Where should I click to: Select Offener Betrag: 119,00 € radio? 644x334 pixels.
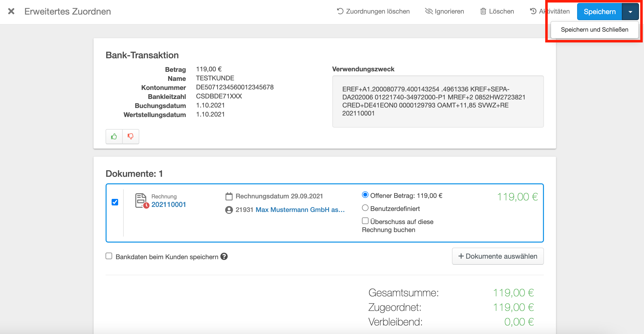[x=365, y=195]
